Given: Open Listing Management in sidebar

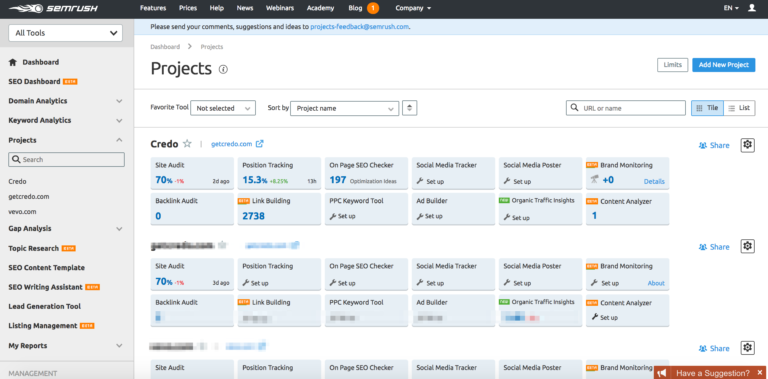Looking at the screenshot, I should 43,326.
